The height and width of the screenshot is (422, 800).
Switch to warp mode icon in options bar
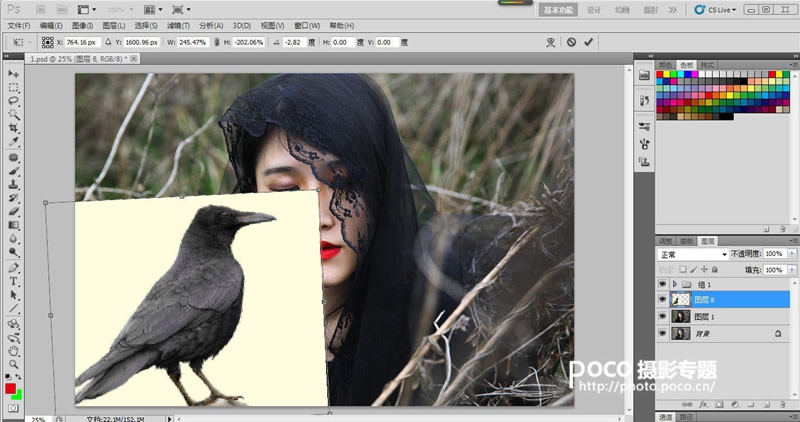[x=551, y=42]
